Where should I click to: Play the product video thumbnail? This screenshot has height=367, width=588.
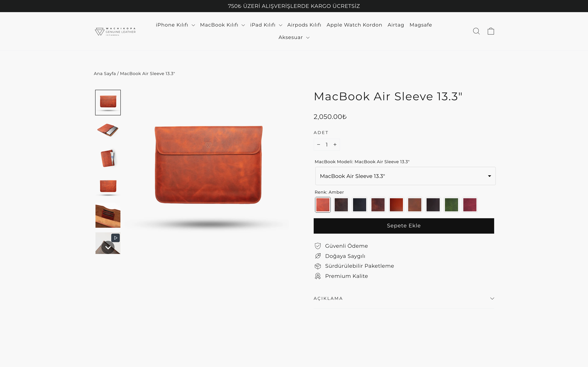click(x=115, y=238)
